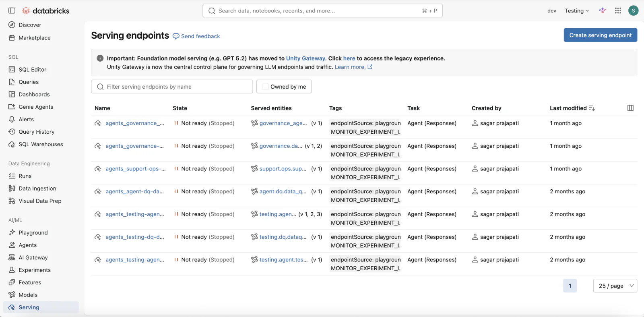Screen dimensions: 644x317
Task: Click the Name column header
Action: tap(102, 108)
